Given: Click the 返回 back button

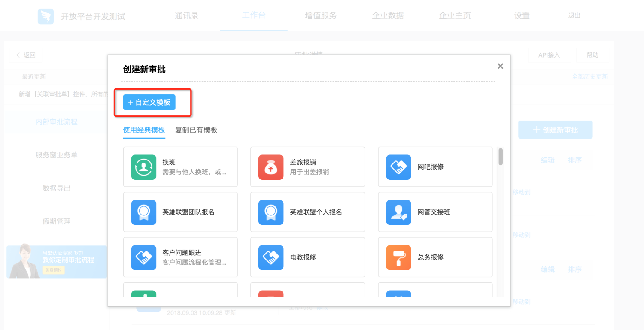Looking at the screenshot, I should [26, 55].
